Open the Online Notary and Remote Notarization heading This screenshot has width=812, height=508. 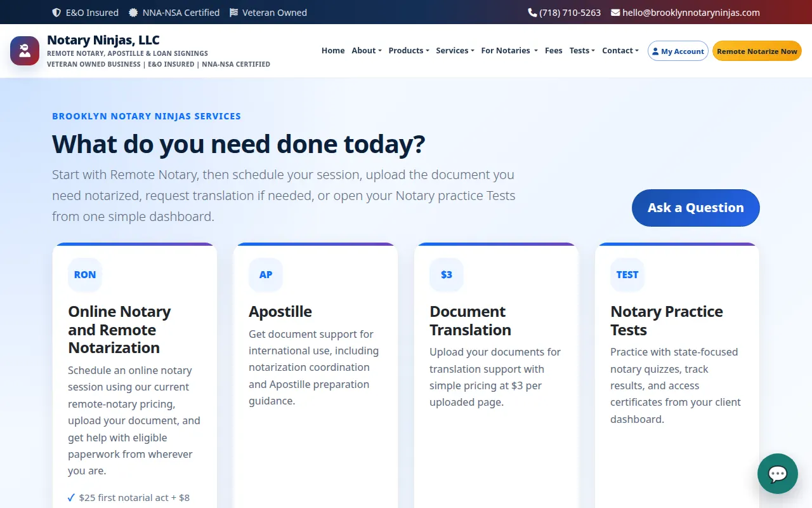click(119, 330)
